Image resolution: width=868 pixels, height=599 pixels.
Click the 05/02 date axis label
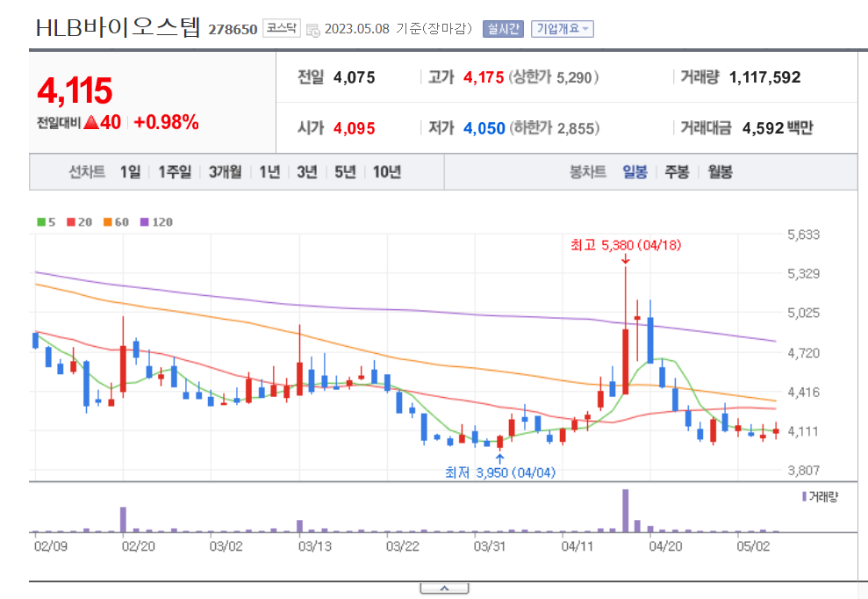753,546
